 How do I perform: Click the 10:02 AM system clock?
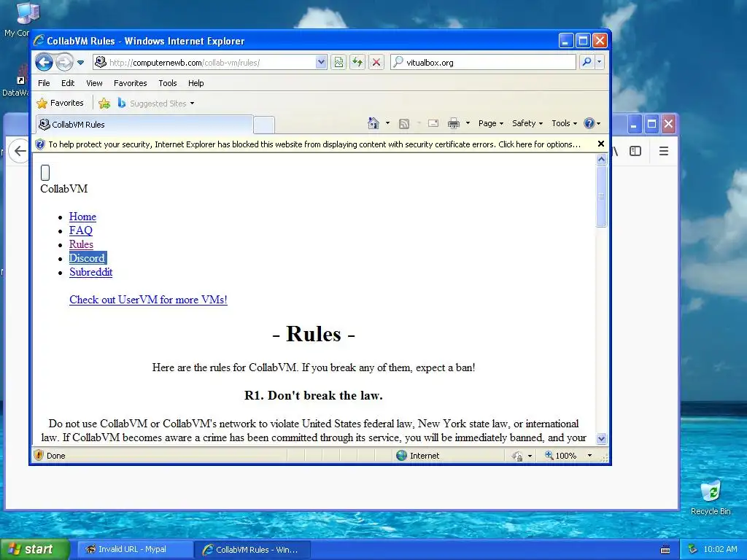720,549
